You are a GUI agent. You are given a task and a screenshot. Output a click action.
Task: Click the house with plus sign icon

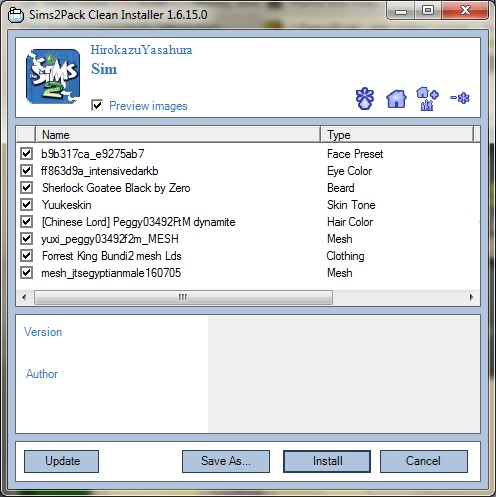(427, 99)
